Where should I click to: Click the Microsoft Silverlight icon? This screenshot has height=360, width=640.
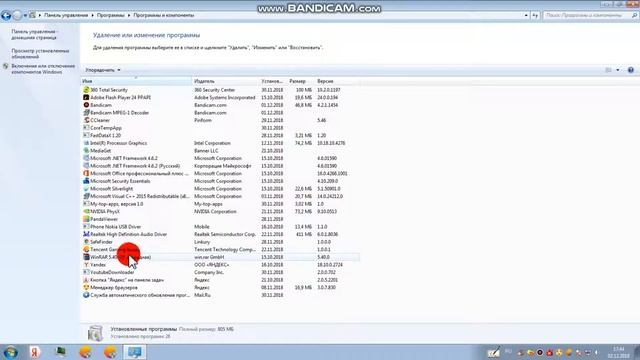click(86, 189)
